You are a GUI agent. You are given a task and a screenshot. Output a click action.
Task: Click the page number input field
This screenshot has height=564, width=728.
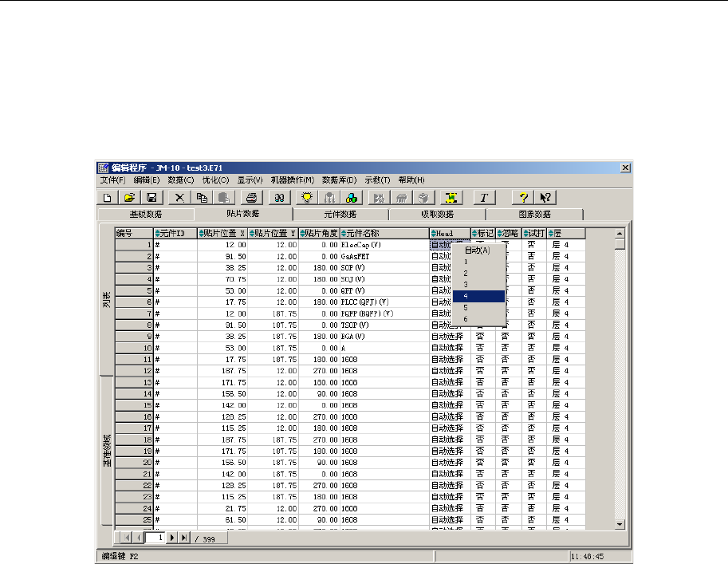click(x=155, y=538)
